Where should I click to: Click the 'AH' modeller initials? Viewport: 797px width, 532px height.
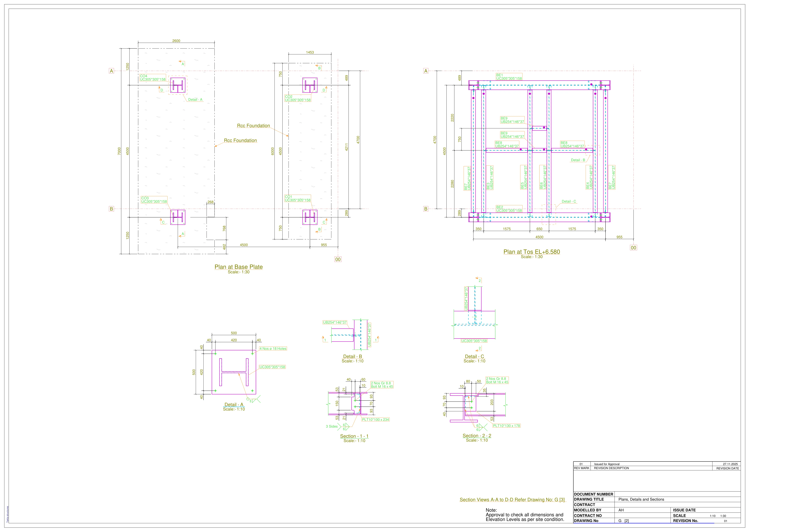coord(621,510)
